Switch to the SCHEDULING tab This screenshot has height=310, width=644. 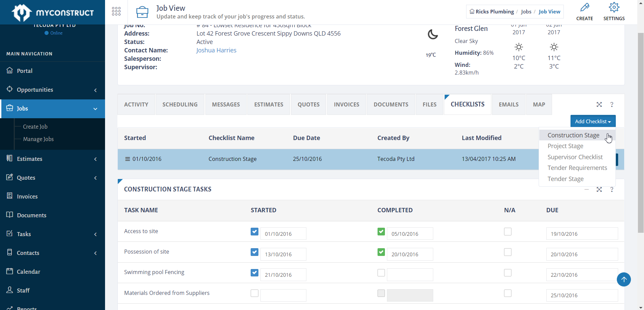click(180, 104)
